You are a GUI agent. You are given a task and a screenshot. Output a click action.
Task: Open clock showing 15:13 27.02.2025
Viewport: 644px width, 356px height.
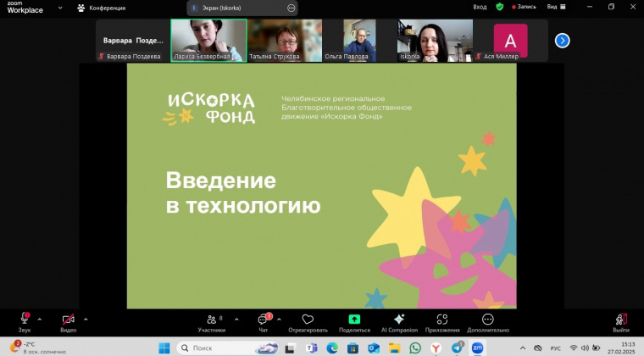click(x=620, y=348)
